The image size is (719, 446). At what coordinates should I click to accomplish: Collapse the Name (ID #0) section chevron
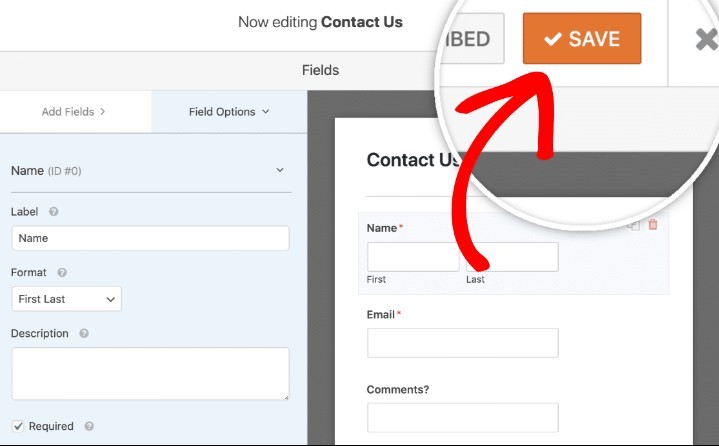coord(280,171)
